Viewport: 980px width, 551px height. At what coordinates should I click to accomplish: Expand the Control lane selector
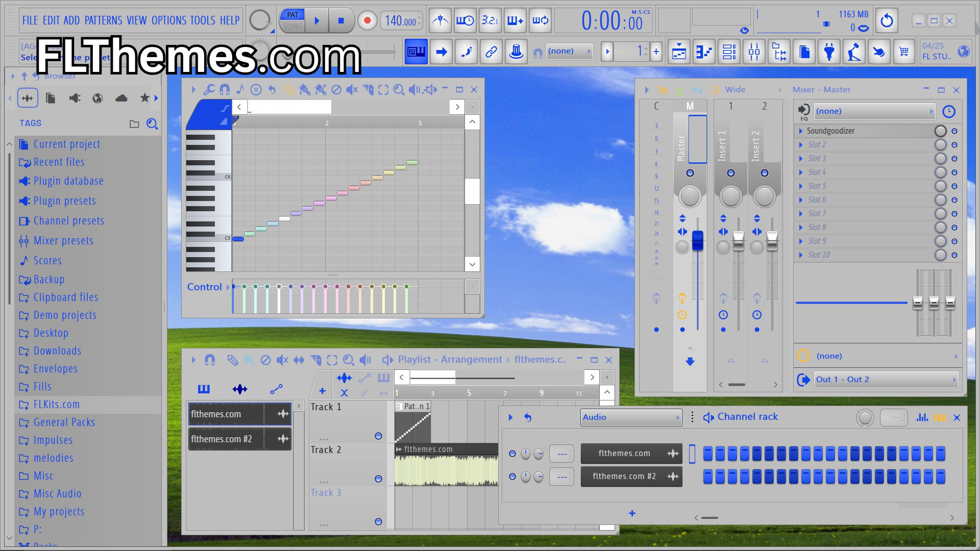[x=228, y=287]
